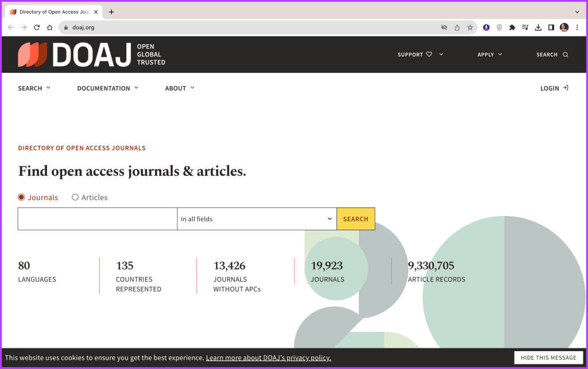
Task: Reload the doaj.org page
Action: point(37,28)
